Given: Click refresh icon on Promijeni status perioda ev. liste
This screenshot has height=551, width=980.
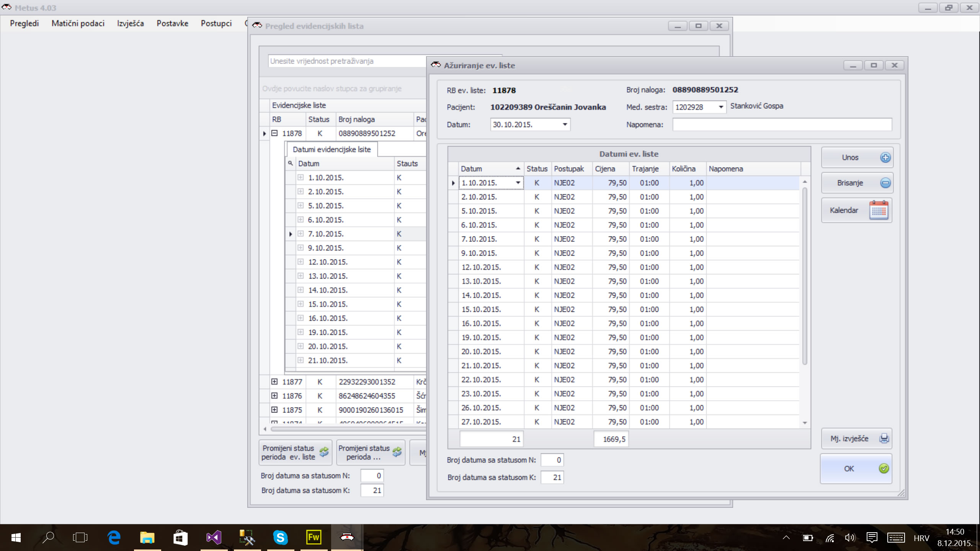Looking at the screenshot, I should [324, 452].
